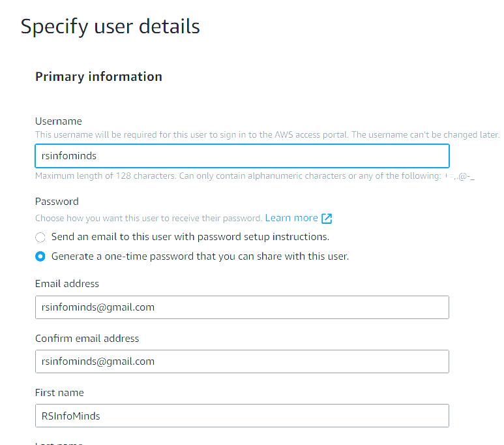Click the Confirm email address field

242,361
